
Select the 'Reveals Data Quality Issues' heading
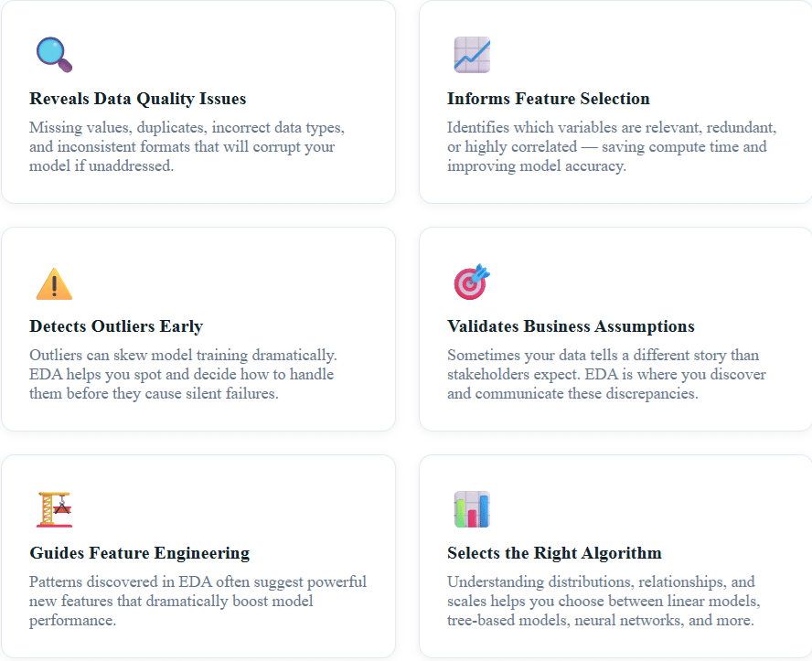point(138,99)
